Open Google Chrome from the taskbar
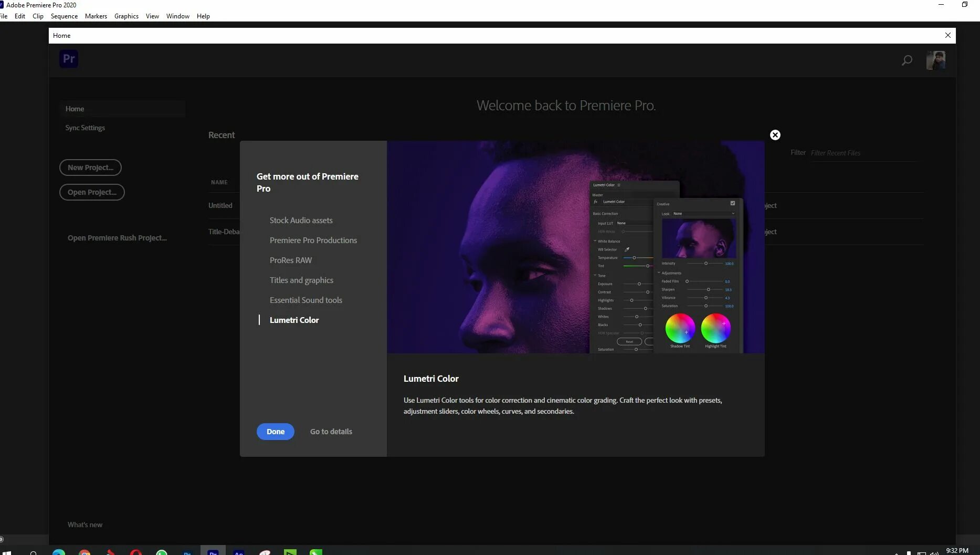 point(84,552)
